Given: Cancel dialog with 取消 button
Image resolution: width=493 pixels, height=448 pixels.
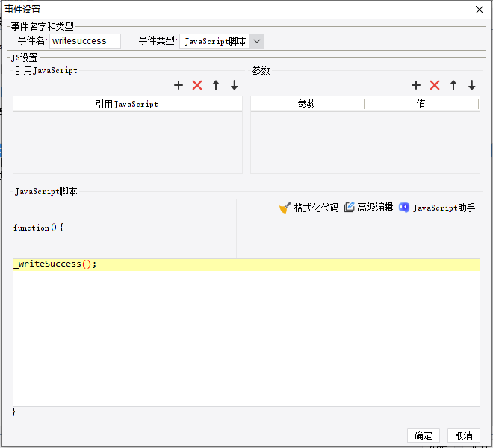Looking at the screenshot, I should 463,435.
